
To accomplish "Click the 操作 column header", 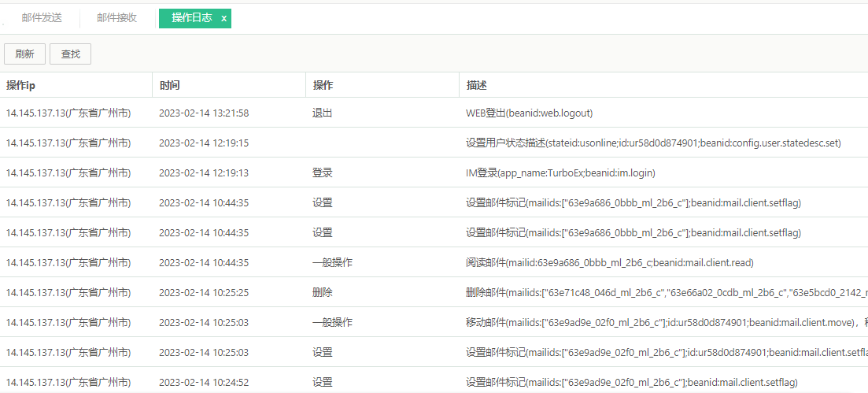I will click(323, 85).
